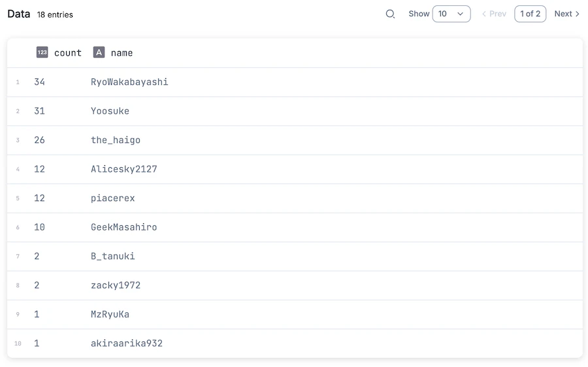Click count value 12 in piacerex row
This screenshot has width=588, height=367.
(39, 199)
